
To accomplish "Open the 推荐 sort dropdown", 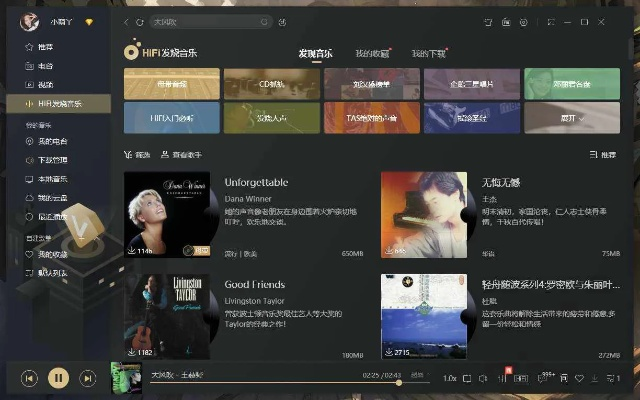I will tap(603, 155).
